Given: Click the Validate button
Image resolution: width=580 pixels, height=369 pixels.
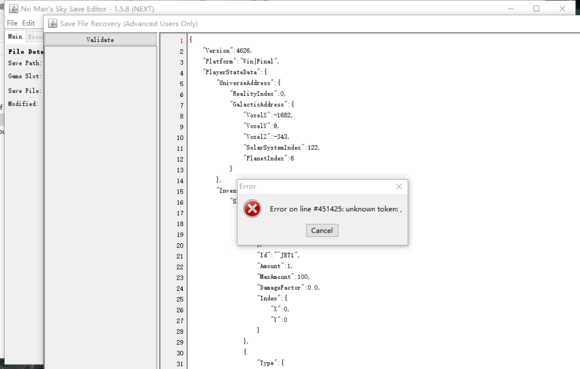Looking at the screenshot, I should coord(100,40).
